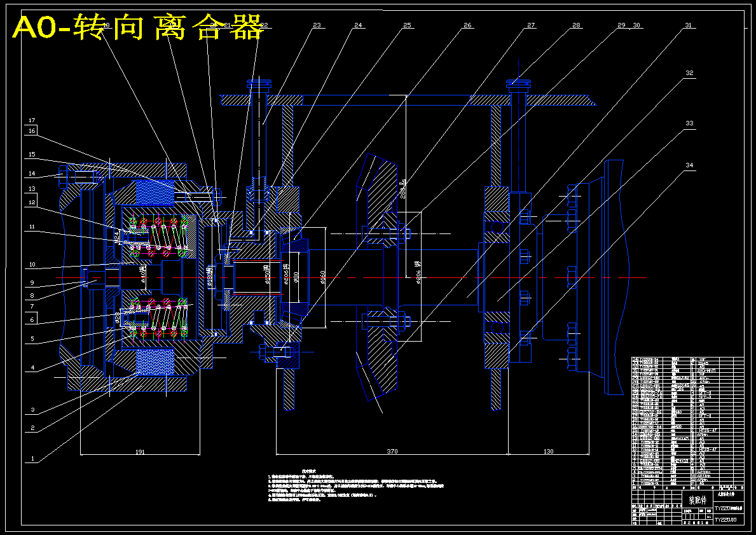Select part callout number 8
This screenshot has width=756, height=535.
(32, 296)
